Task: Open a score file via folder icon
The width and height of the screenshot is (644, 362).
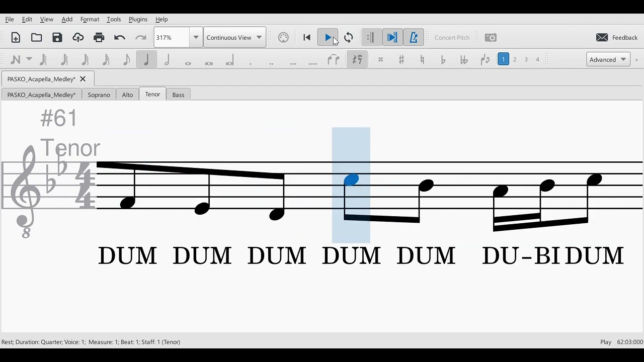Action: pyautogui.click(x=36, y=38)
